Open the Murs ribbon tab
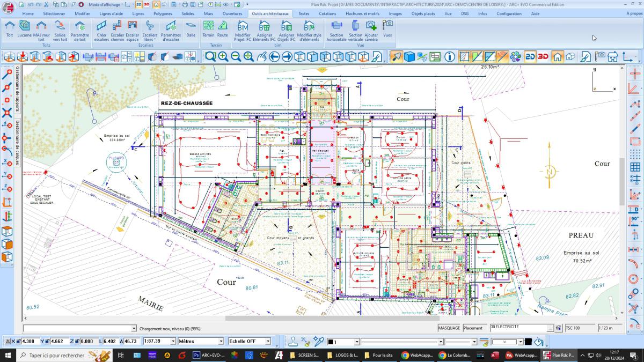Viewport: 644px width, 362px height. [209, 13]
